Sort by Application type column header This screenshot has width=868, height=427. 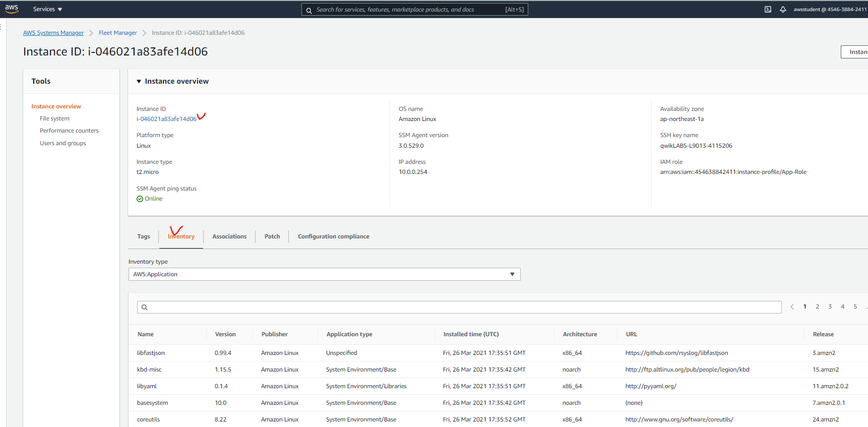[x=349, y=334]
